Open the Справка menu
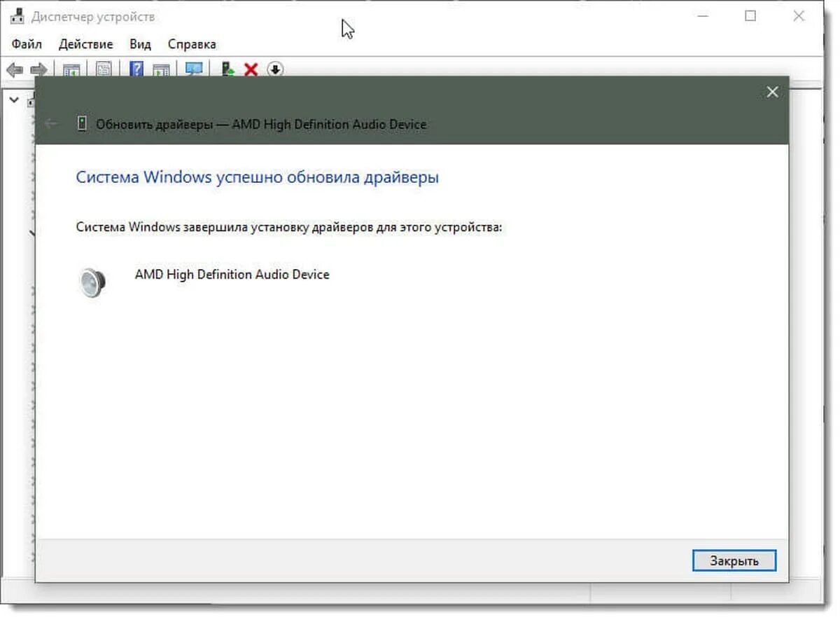Image resolution: width=840 pixels, height=620 pixels. [192, 44]
